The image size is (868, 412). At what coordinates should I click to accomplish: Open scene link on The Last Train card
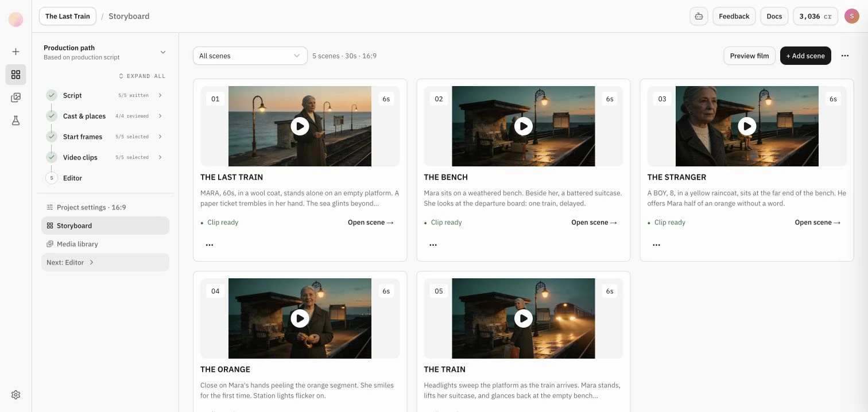[x=371, y=223]
